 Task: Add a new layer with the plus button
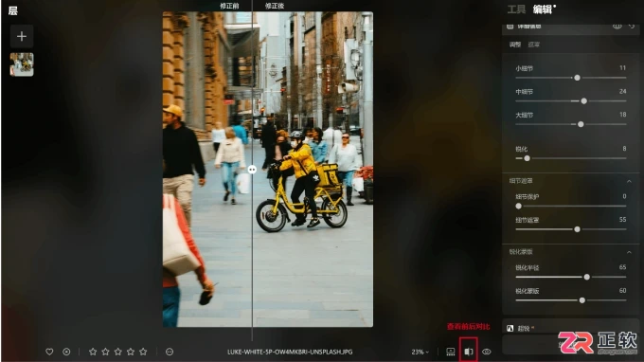coord(22,36)
